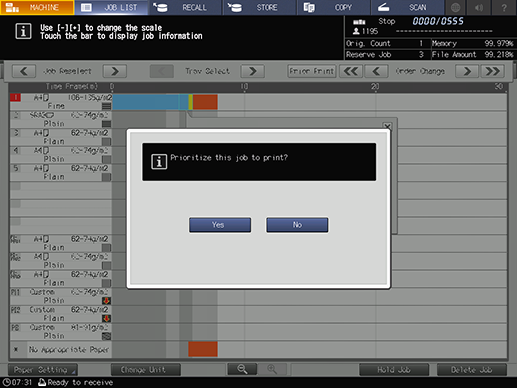Select PI2 Custom Plain row
The image size is (517, 388).
61,314
